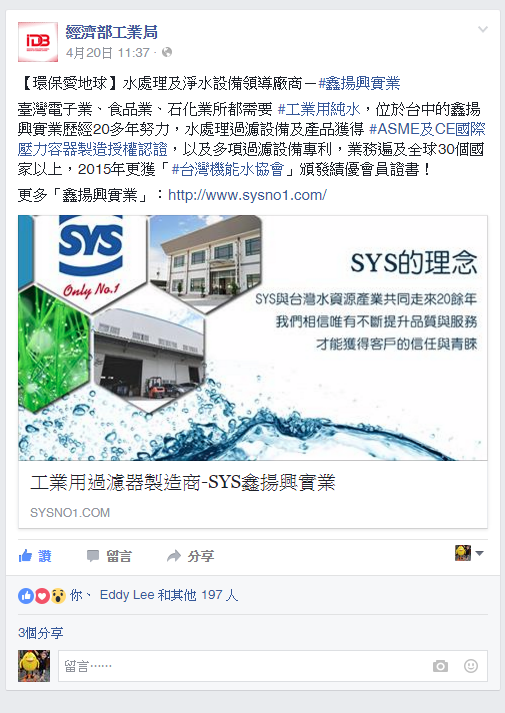Viewport: 505px width, 713px height.
Task: Open the emoji picker smiley icon
Action: [471, 666]
